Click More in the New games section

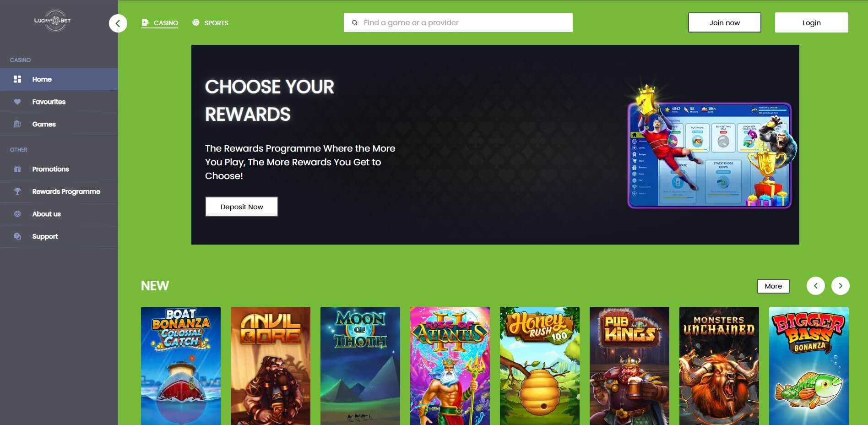(x=774, y=286)
